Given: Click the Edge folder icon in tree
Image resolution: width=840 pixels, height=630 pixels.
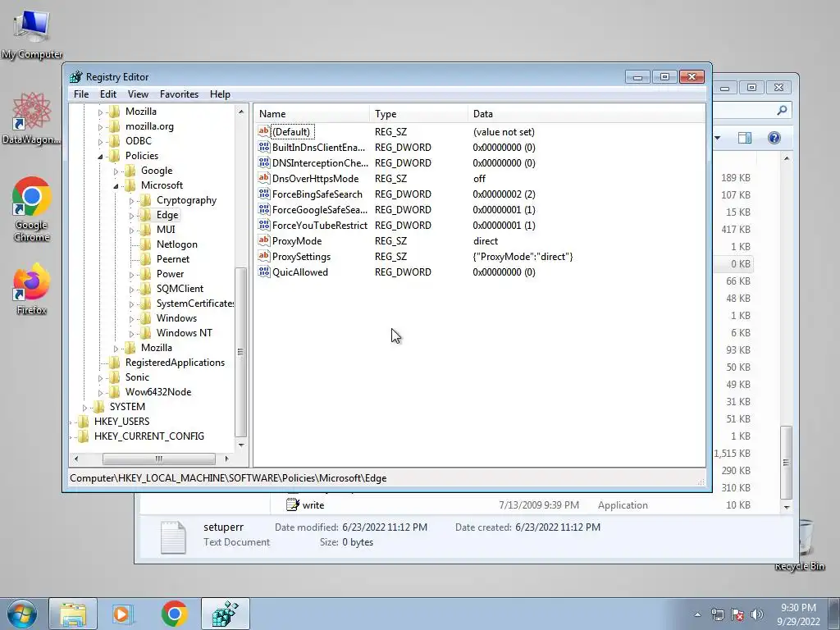Looking at the screenshot, I should click(x=145, y=215).
